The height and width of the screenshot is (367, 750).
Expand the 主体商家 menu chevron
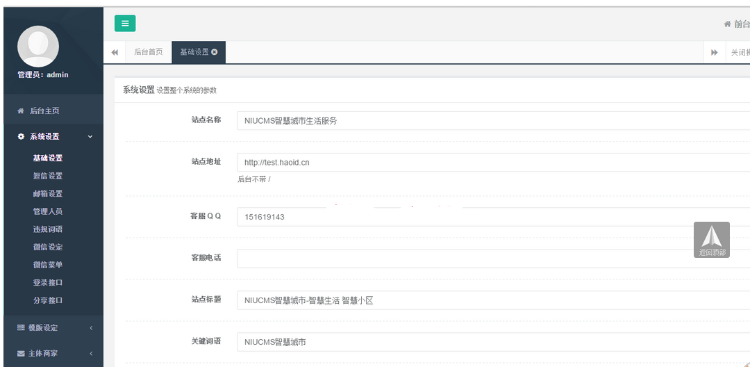click(x=91, y=354)
